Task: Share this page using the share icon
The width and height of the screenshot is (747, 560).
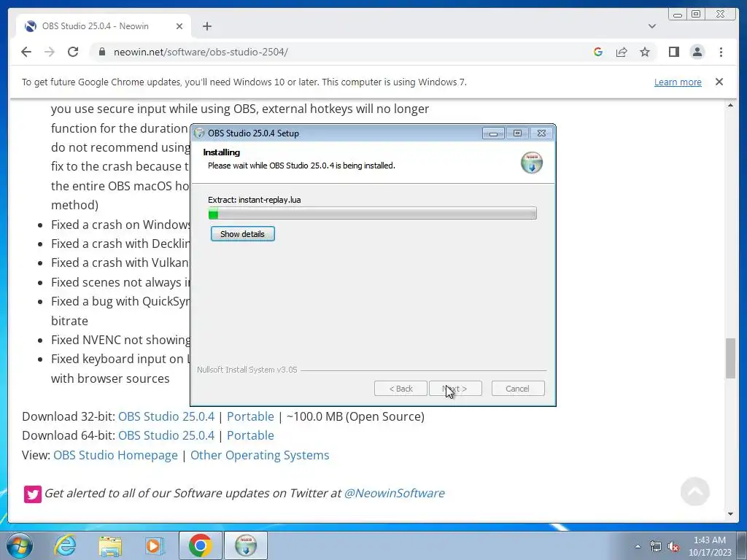Action: tap(622, 52)
